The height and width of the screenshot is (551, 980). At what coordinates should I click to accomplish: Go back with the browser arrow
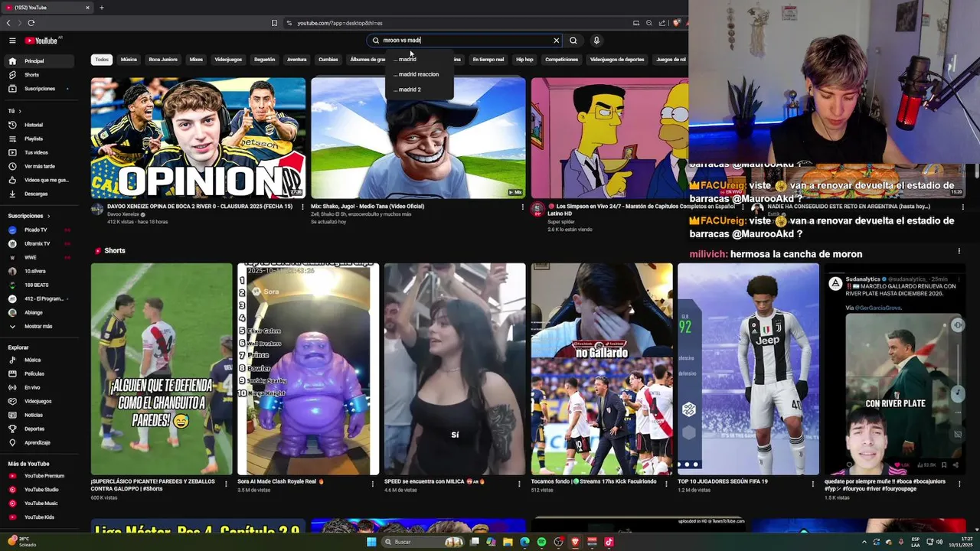coord(10,23)
